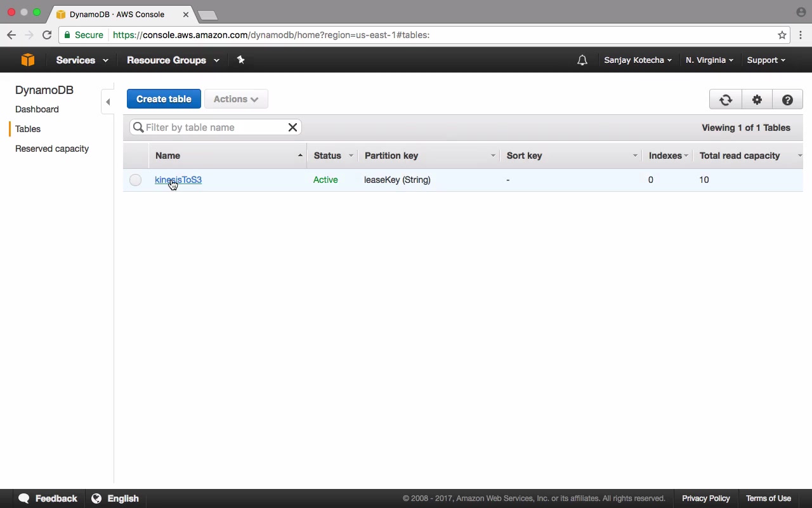Open the Services dropdown menu
Viewport: 812px width, 508px height.
click(82, 60)
